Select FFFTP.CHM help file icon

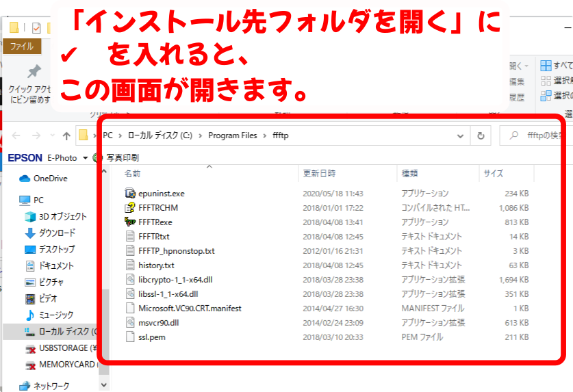point(130,207)
